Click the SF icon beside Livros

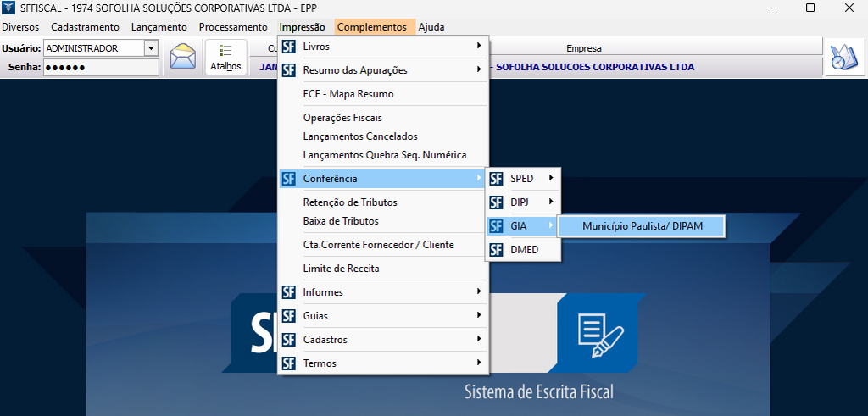288,47
